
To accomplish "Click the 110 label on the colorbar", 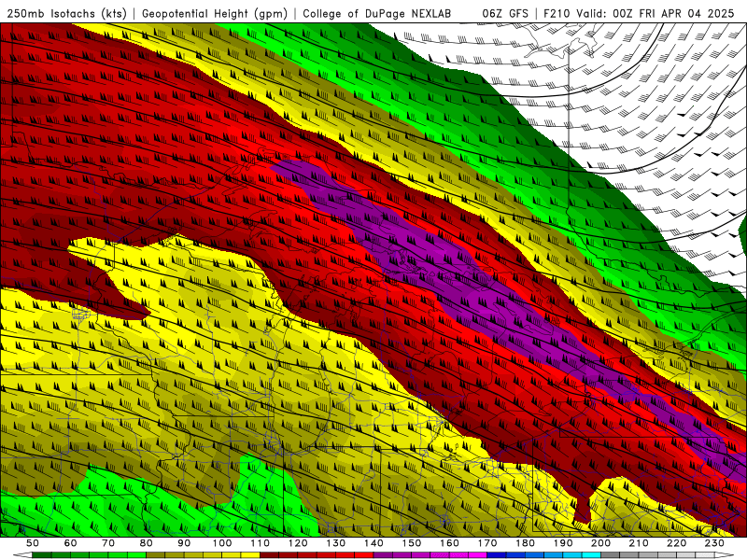I will click(x=260, y=543).
